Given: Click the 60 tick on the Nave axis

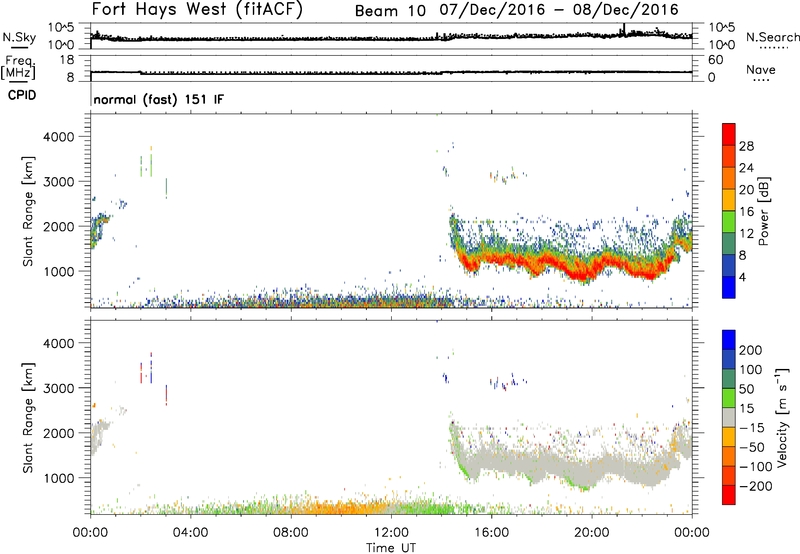Looking at the screenshot, I should (715, 60).
